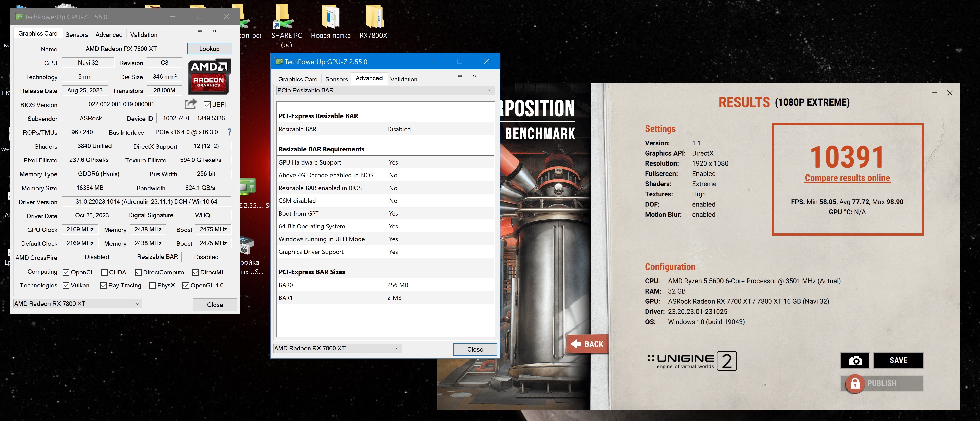Switch to the Sensors tab in the left GPU-Z window
Viewport: 980px width, 421px height.
pos(77,35)
